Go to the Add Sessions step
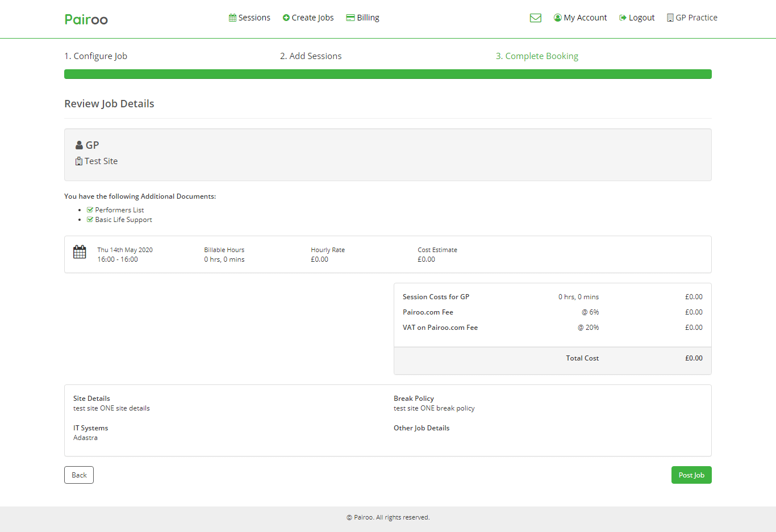Viewport: 776px width, 532px height. tap(311, 56)
